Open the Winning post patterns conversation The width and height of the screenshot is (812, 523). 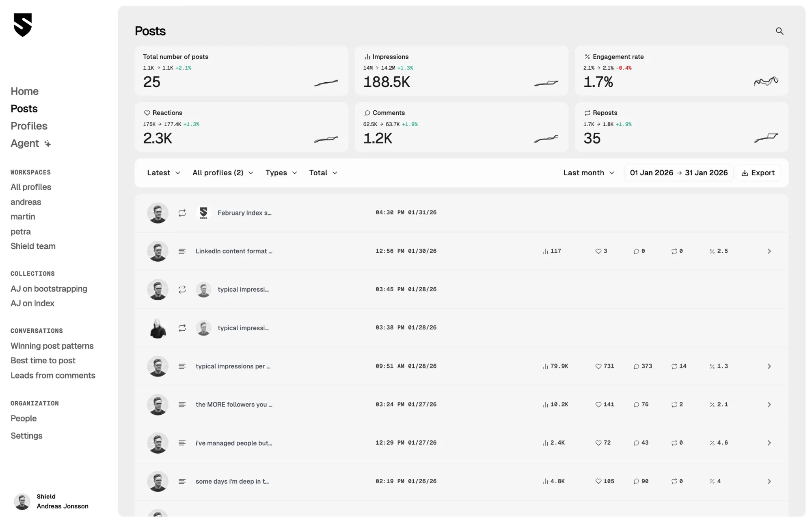pos(52,346)
